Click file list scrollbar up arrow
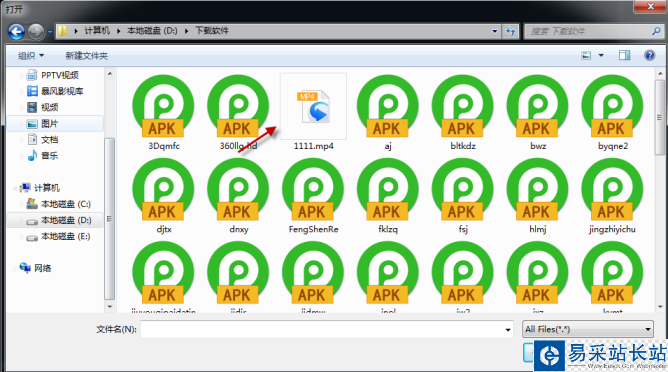The image size is (668, 372). pos(660,73)
